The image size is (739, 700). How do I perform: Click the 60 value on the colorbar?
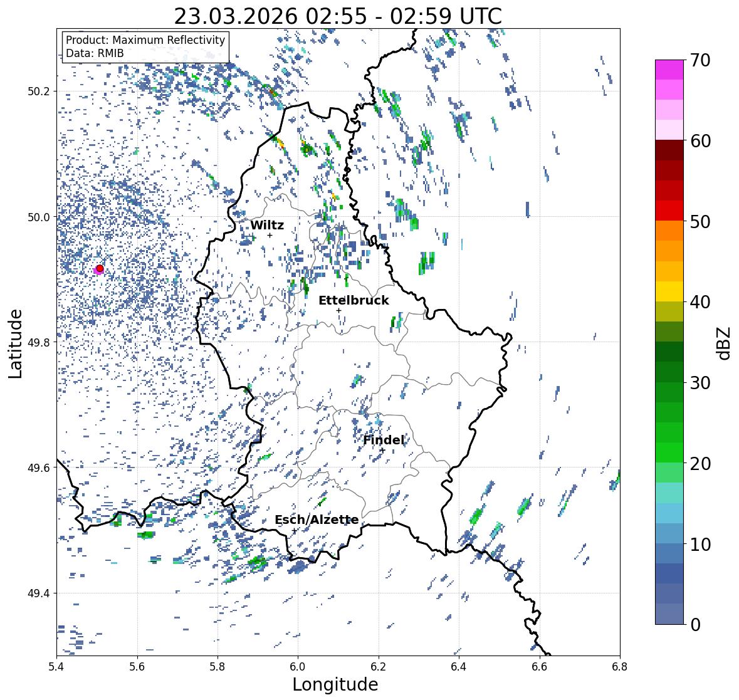click(700, 141)
